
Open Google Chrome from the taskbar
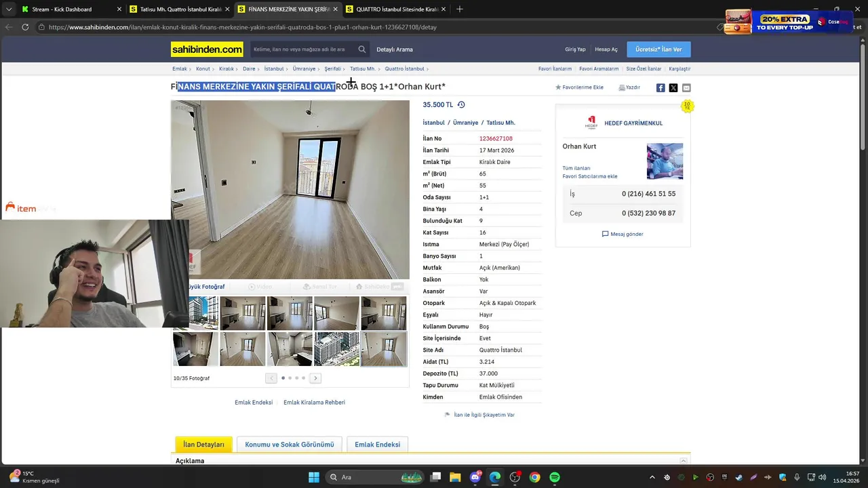[535, 477]
